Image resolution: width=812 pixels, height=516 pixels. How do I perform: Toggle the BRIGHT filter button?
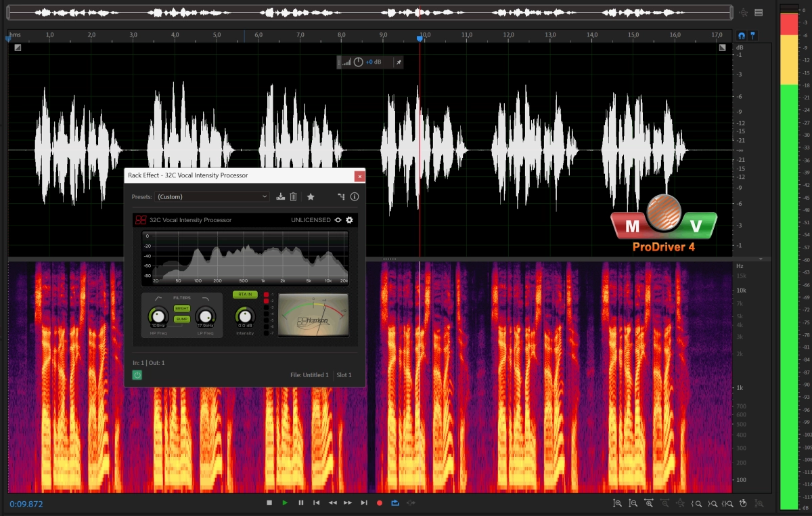(182, 308)
